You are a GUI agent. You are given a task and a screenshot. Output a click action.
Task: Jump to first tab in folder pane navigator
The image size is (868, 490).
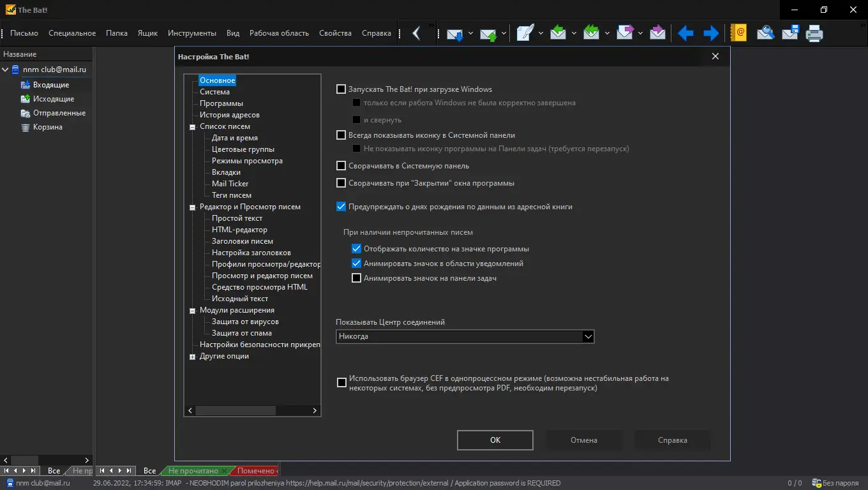[6, 471]
